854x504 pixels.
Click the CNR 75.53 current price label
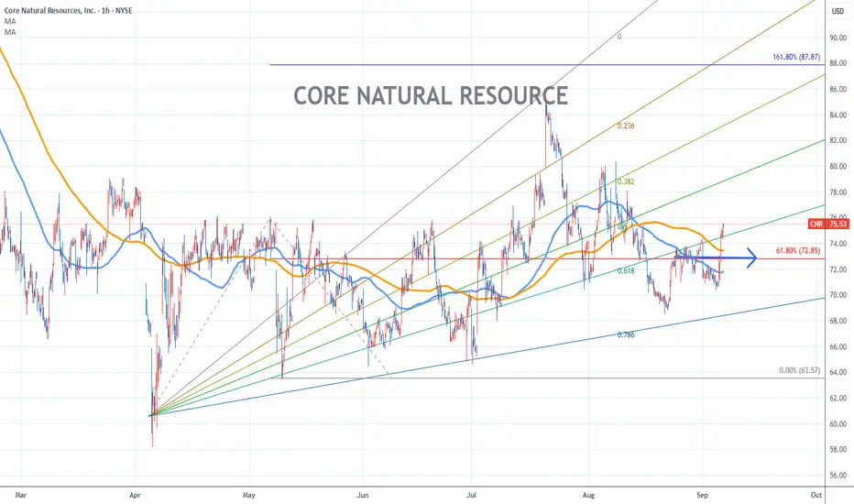(x=828, y=224)
